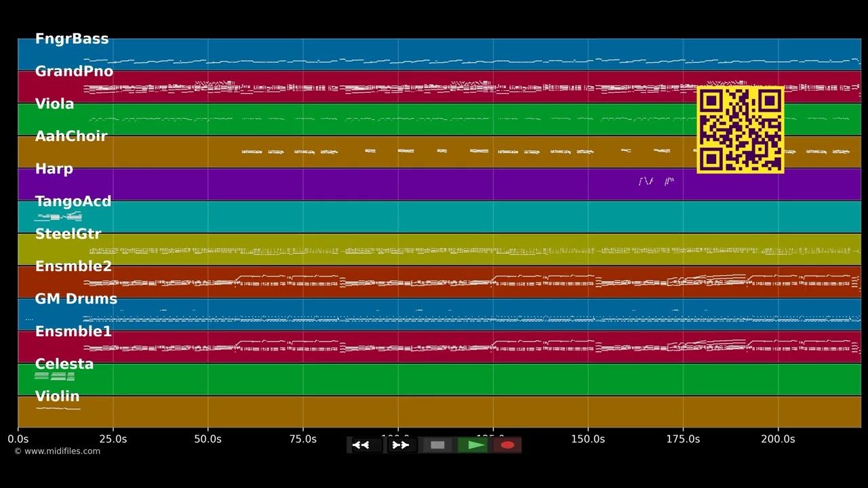Select the TangoAcd track label
868x488 pixels.
click(x=73, y=201)
